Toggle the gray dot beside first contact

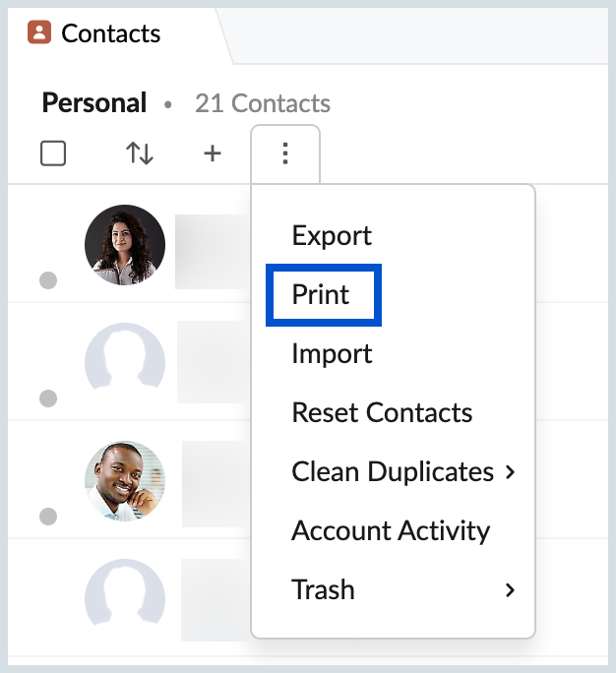point(48,280)
